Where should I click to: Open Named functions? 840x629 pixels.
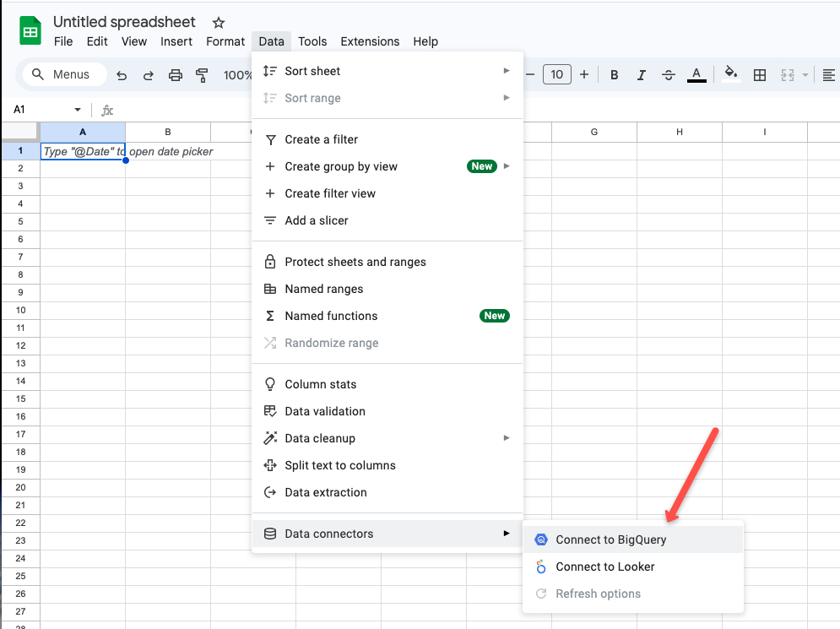coord(387,316)
